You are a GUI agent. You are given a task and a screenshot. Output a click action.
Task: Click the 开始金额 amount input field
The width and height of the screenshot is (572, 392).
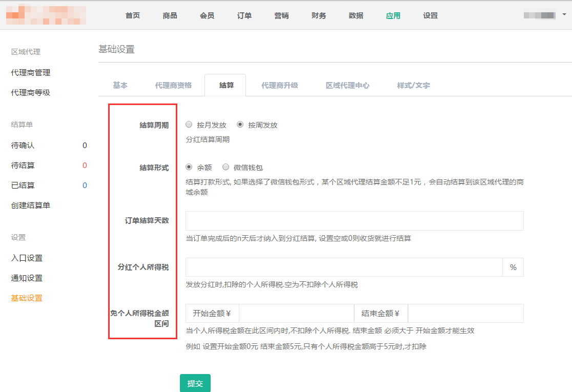296,314
